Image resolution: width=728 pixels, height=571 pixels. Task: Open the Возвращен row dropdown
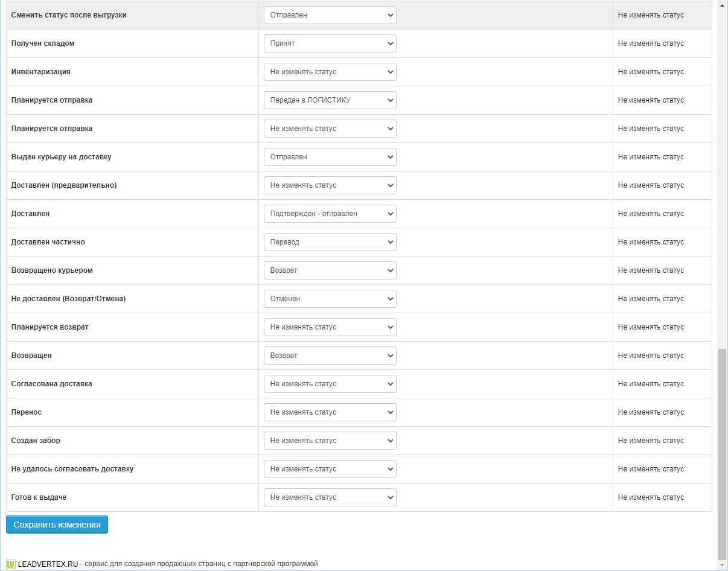click(x=330, y=356)
